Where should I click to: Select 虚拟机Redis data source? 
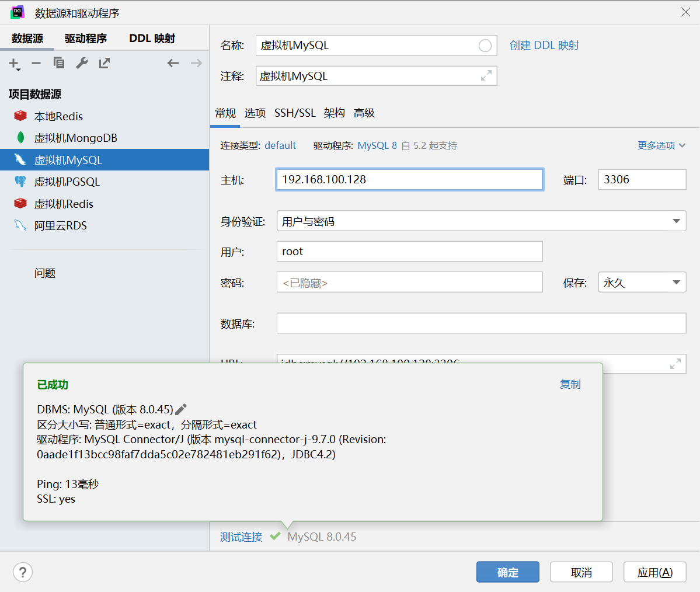pyautogui.click(x=105, y=204)
